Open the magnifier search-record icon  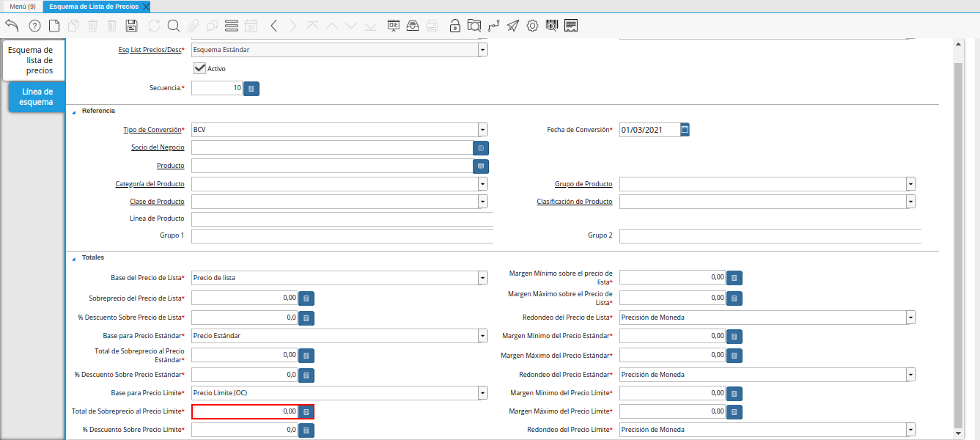[x=174, y=26]
